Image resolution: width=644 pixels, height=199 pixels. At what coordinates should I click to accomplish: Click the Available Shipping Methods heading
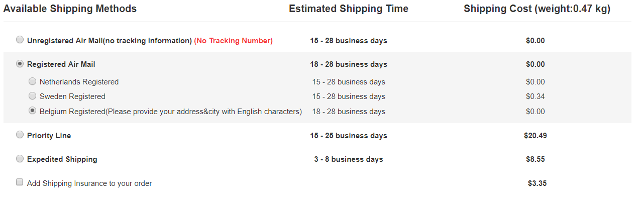(70, 9)
